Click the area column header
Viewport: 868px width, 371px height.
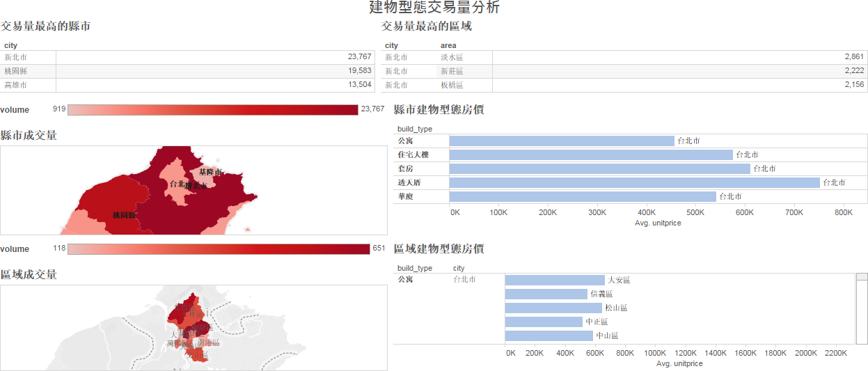pos(448,45)
